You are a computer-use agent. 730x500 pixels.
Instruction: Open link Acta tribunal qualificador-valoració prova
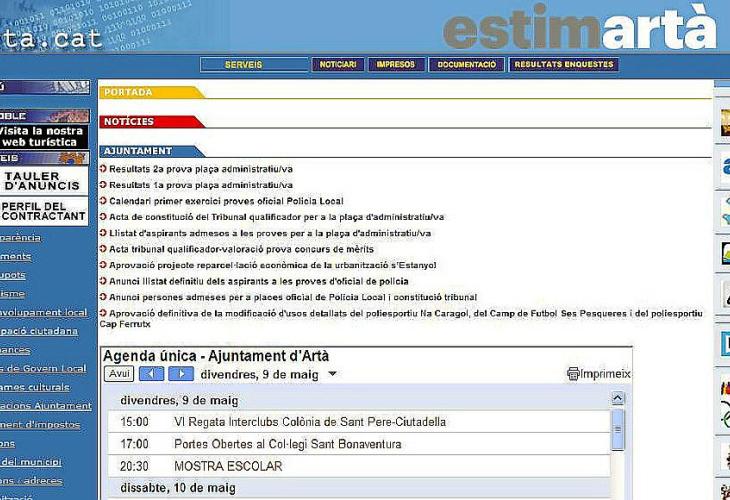point(241,249)
